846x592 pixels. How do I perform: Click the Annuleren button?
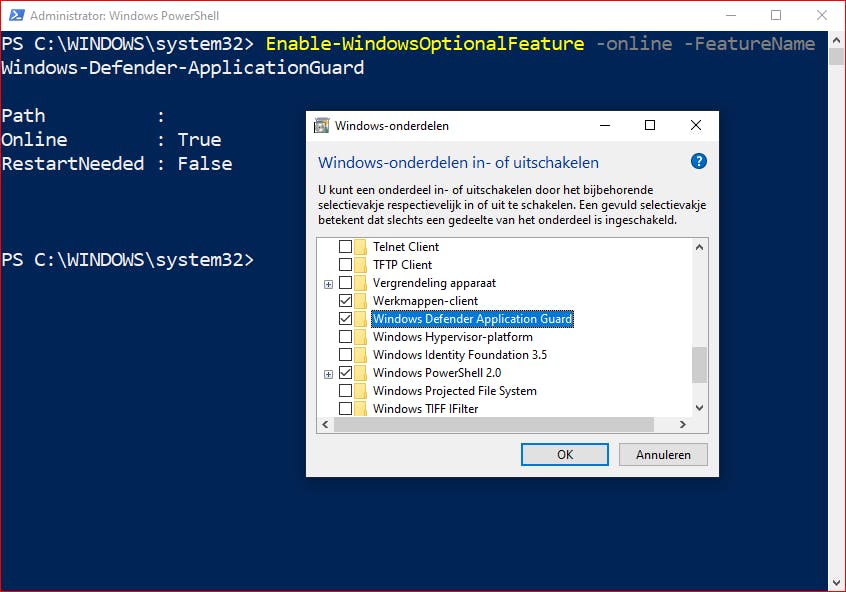[663, 454]
